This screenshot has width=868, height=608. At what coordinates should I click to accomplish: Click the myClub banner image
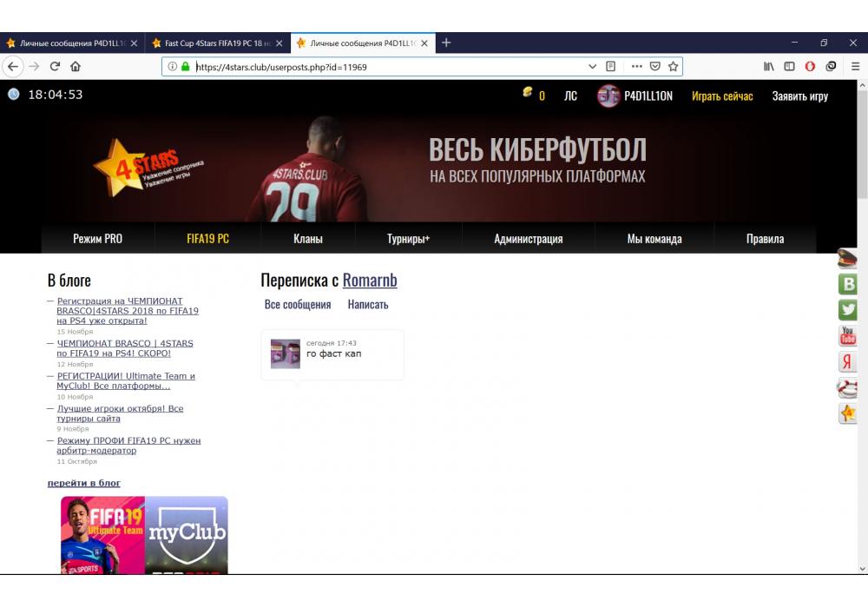[x=187, y=535]
